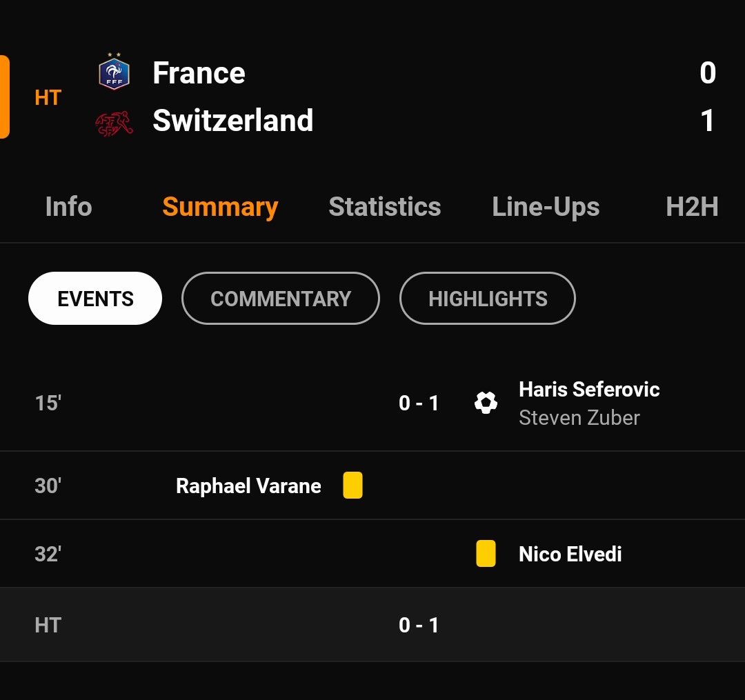Tap the Switzerland team crest icon
Screen dimensions: 745x700
[x=114, y=123]
